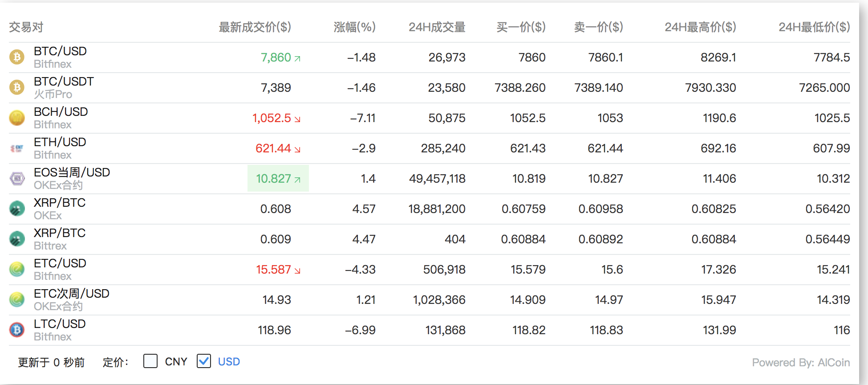Sort by 涨幅(%) column header
868x385 pixels.
355,27
